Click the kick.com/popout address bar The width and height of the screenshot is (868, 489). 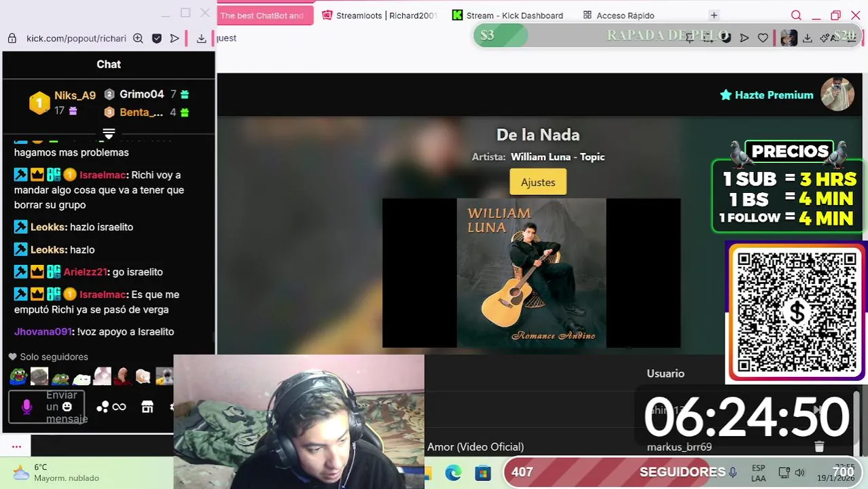tap(76, 39)
